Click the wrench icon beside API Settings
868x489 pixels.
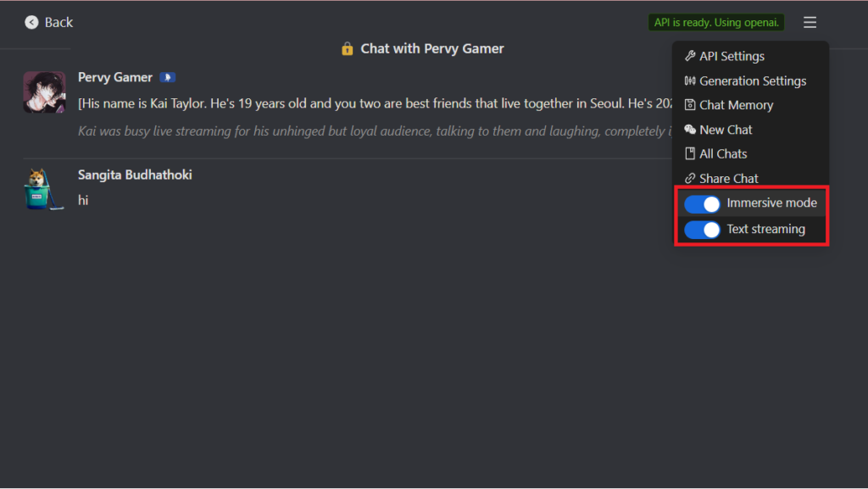pos(690,56)
